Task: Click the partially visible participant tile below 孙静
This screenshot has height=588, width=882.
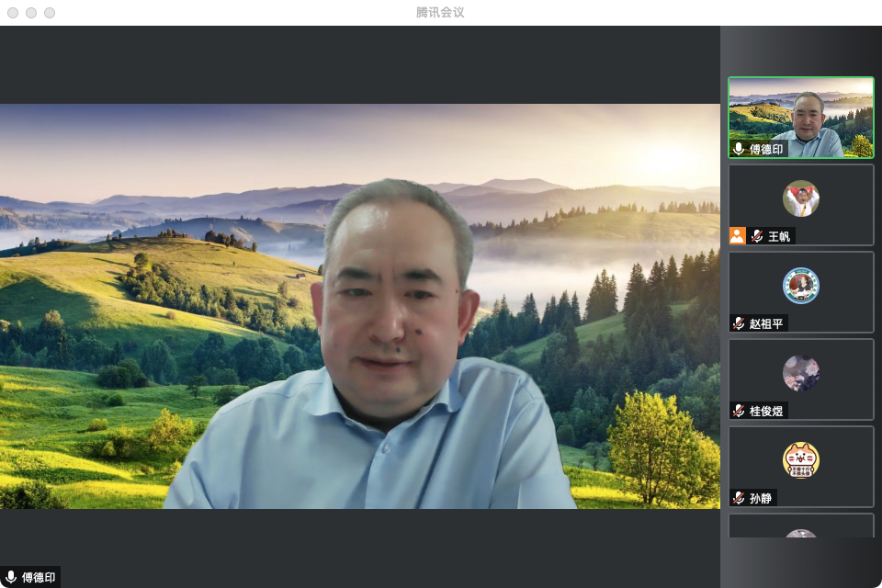Action: (801, 526)
